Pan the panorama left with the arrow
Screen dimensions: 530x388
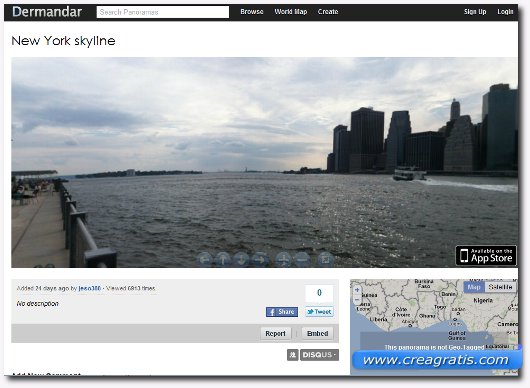click(x=204, y=260)
